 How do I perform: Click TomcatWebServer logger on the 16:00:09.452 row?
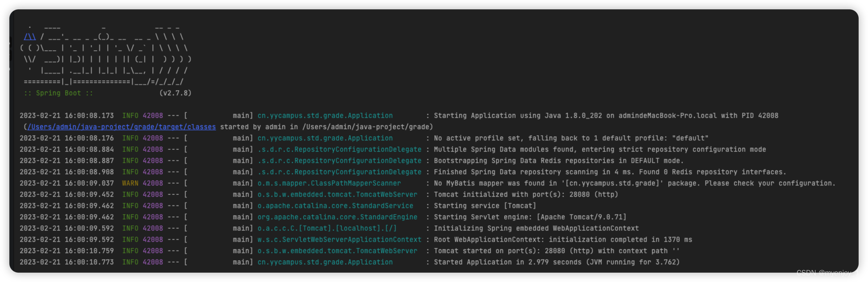(338, 194)
